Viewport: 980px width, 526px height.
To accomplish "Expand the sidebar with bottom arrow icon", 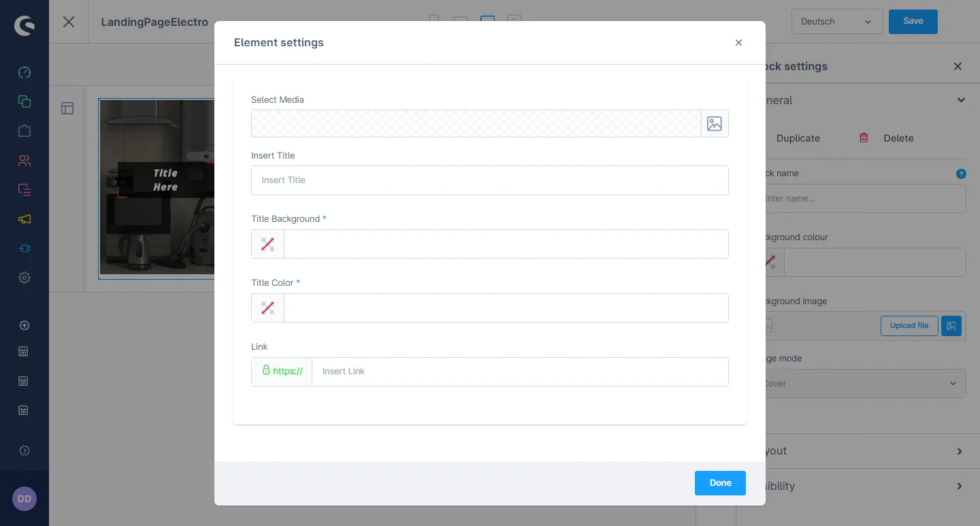I will click(x=24, y=450).
